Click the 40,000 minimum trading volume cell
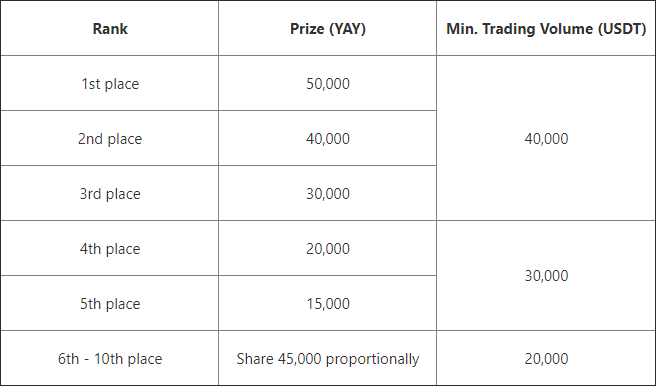The image size is (656, 386). click(x=546, y=138)
